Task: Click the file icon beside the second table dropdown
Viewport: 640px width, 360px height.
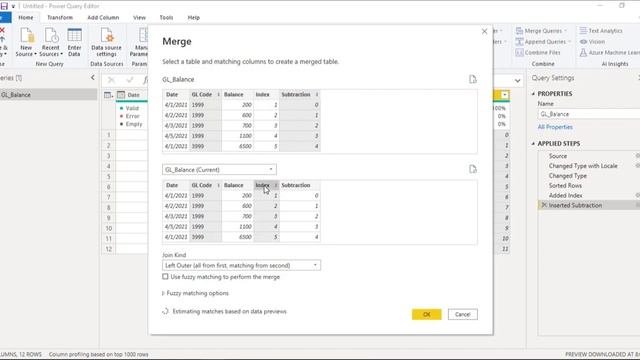Action: point(473,169)
